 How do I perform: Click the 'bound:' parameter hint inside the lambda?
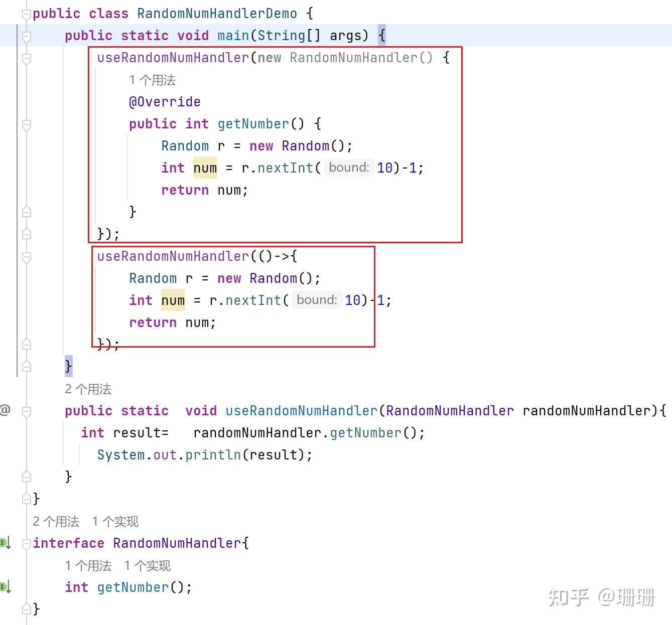[x=317, y=300]
